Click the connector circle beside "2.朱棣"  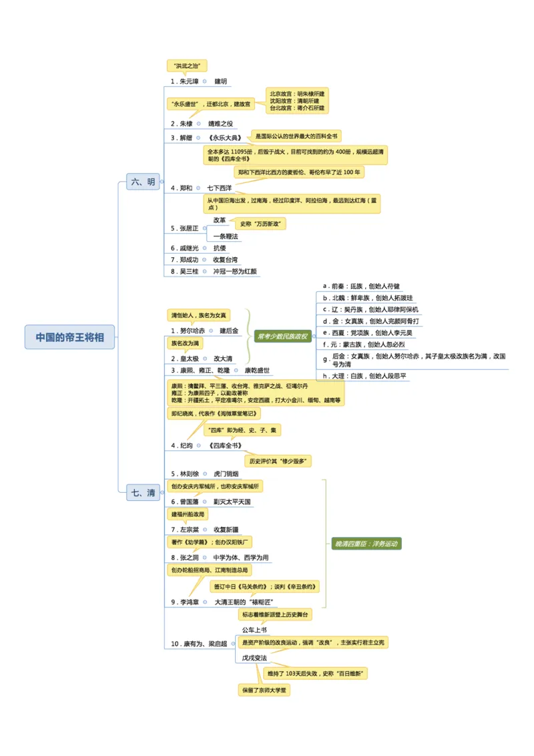(x=200, y=123)
